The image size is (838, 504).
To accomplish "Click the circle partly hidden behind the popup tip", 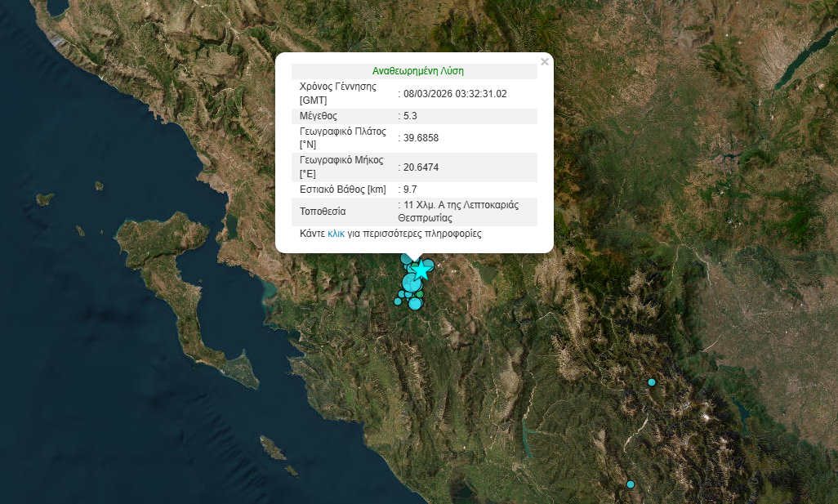I will coord(406,259).
